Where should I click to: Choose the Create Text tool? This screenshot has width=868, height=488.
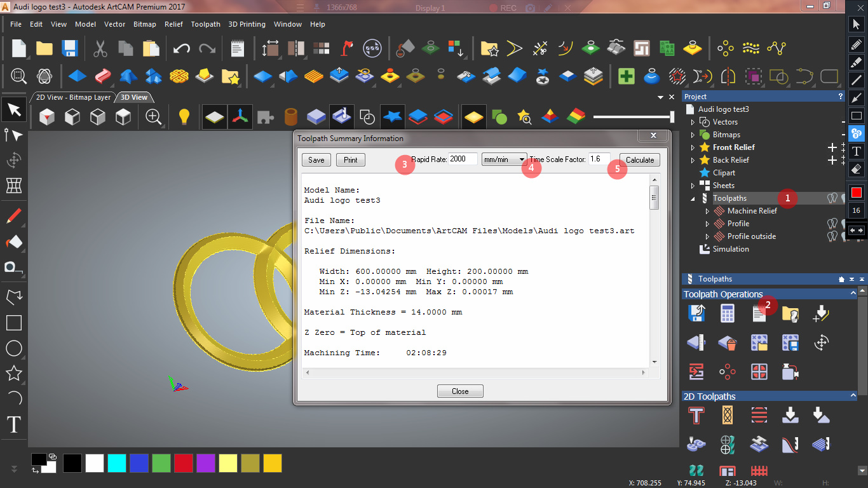pos(14,424)
